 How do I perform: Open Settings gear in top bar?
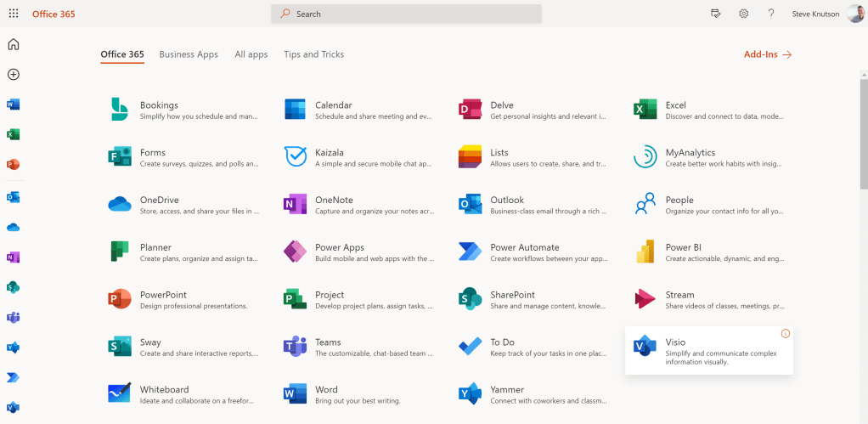[743, 14]
